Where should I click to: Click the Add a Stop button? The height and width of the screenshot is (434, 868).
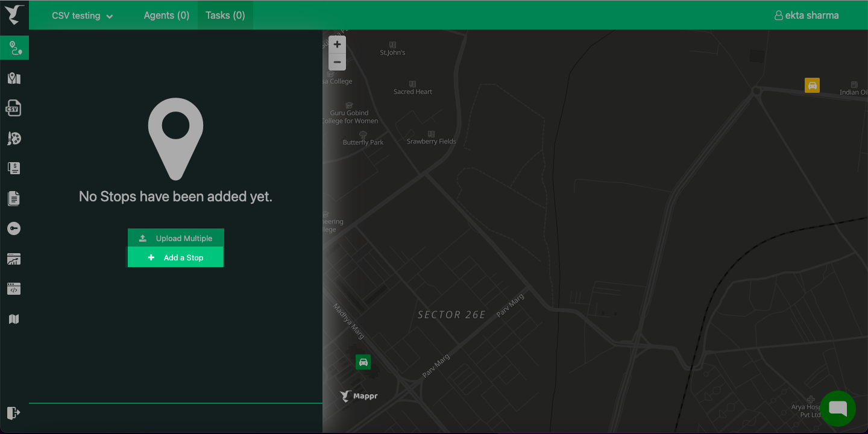pos(176,257)
